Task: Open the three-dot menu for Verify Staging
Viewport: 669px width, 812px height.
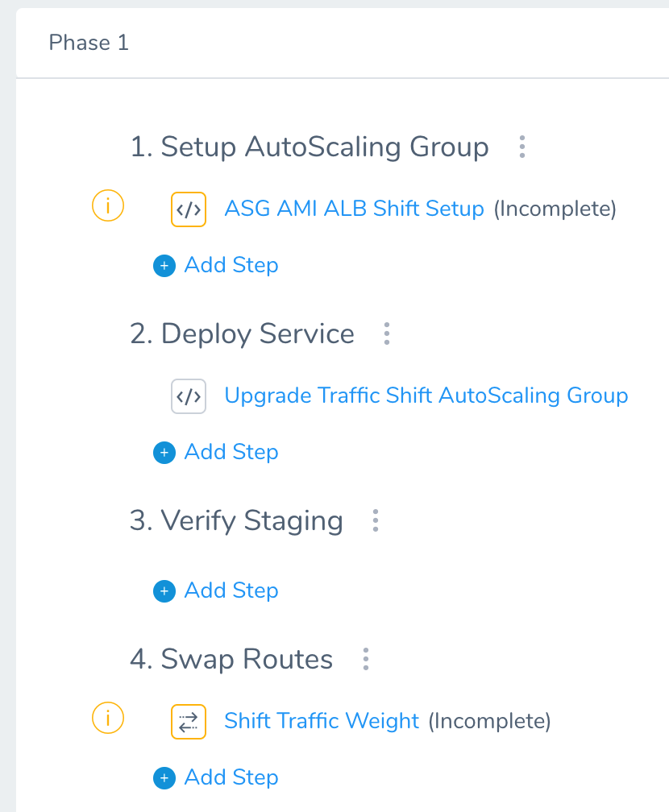Action: pyautogui.click(x=376, y=520)
